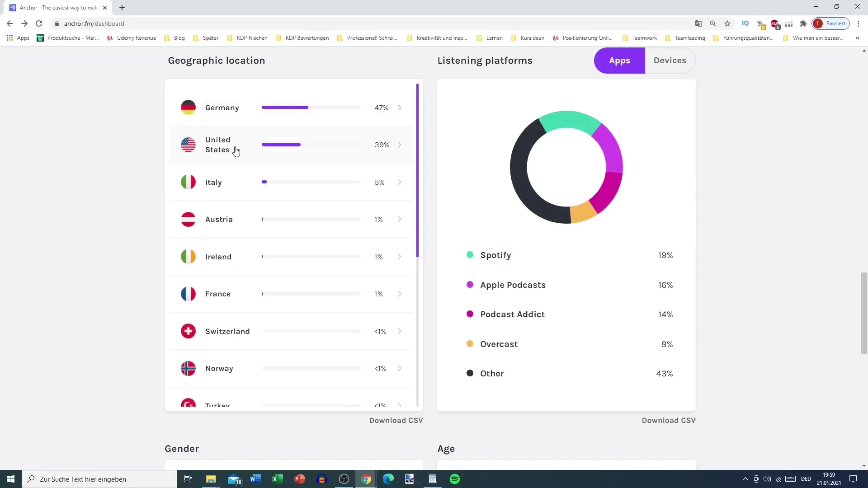This screenshot has width=868, height=488.
Task: Open the Produktsuche bookmark
Action: point(68,38)
